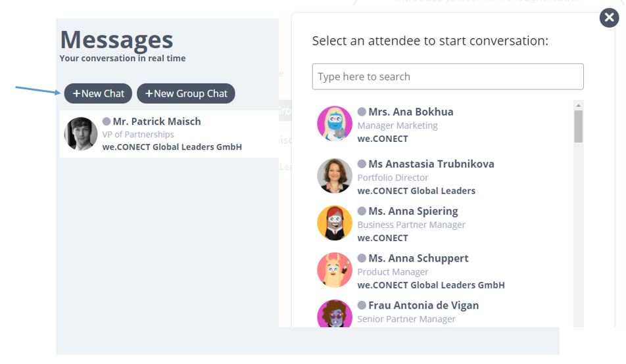Open Mrs. Ana Bokhua's avatar
Screen dimensions: 626x364
point(335,124)
